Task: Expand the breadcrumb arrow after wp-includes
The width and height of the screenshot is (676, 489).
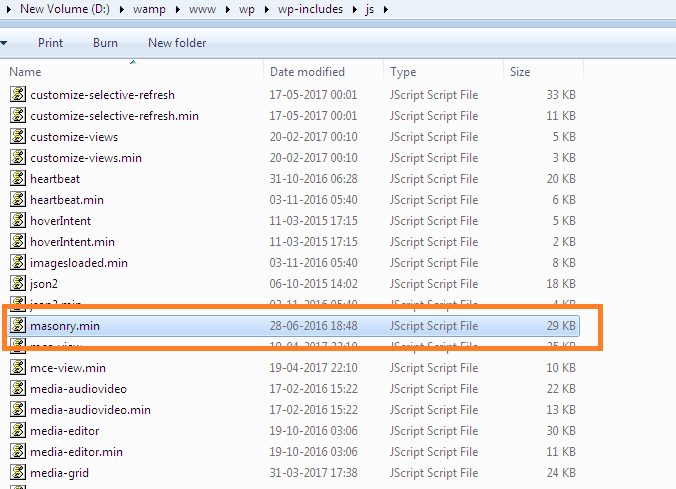Action: pyautogui.click(x=354, y=9)
